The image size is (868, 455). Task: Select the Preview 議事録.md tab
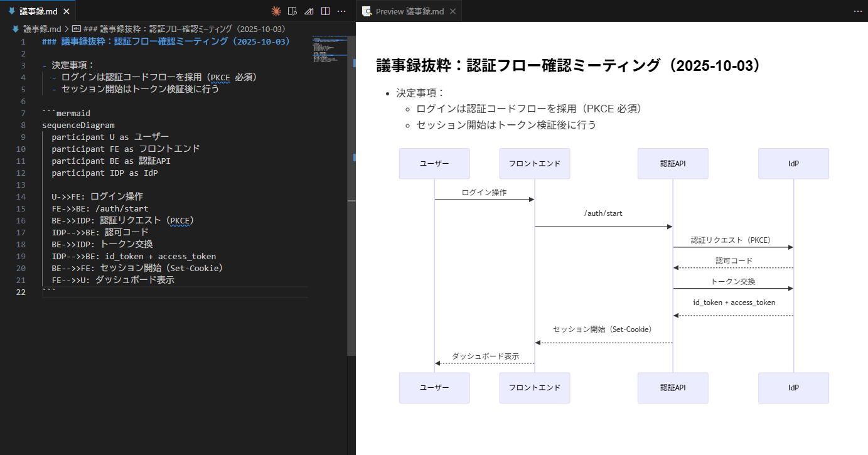point(409,11)
